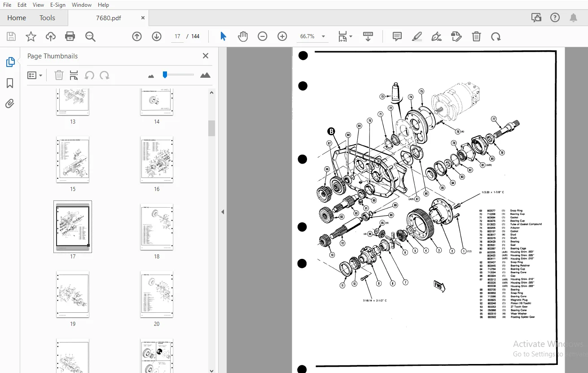Select page 15 thumbnail
Screen dimensions: 588x373
click(73, 160)
